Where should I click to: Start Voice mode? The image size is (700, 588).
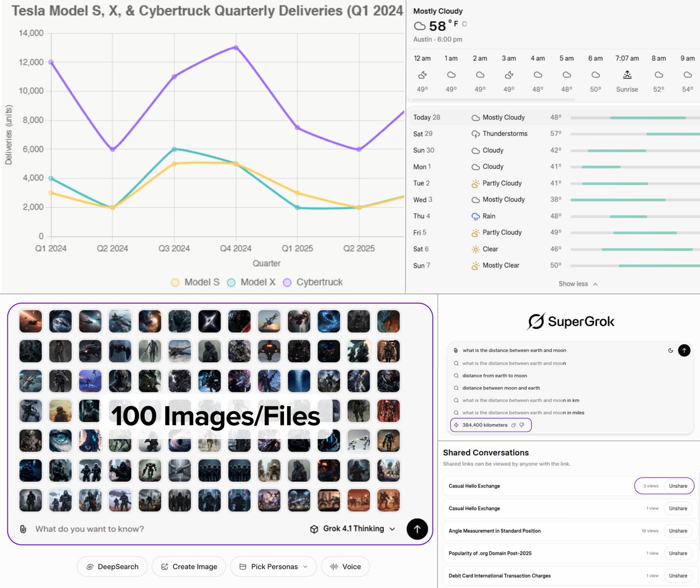pos(345,566)
